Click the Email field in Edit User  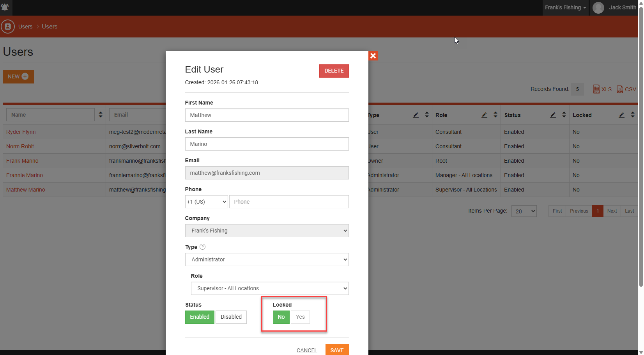[267, 173]
